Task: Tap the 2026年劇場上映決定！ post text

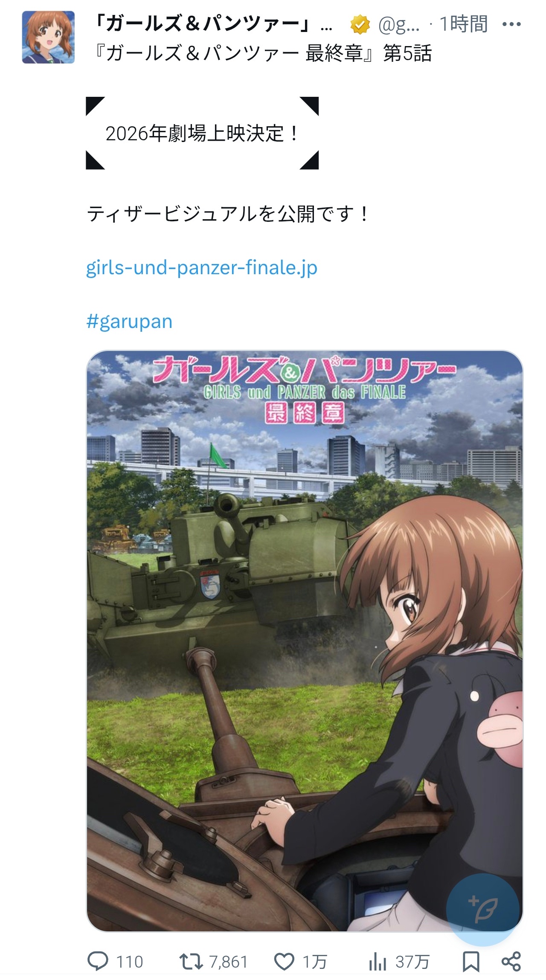Action: (x=203, y=133)
